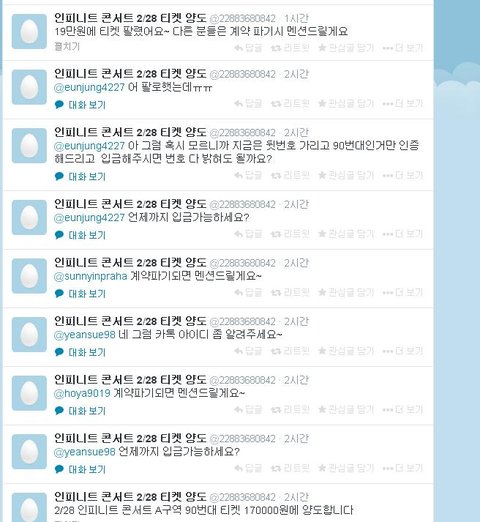Open 더 보기 menu on @sunnyinpraha tweet
The image size is (480, 522).
[x=402, y=292]
